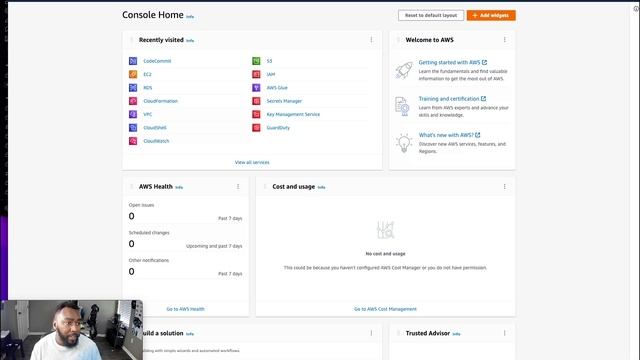Open Getting started with AWS link
The image size is (640, 360).
tap(453, 62)
